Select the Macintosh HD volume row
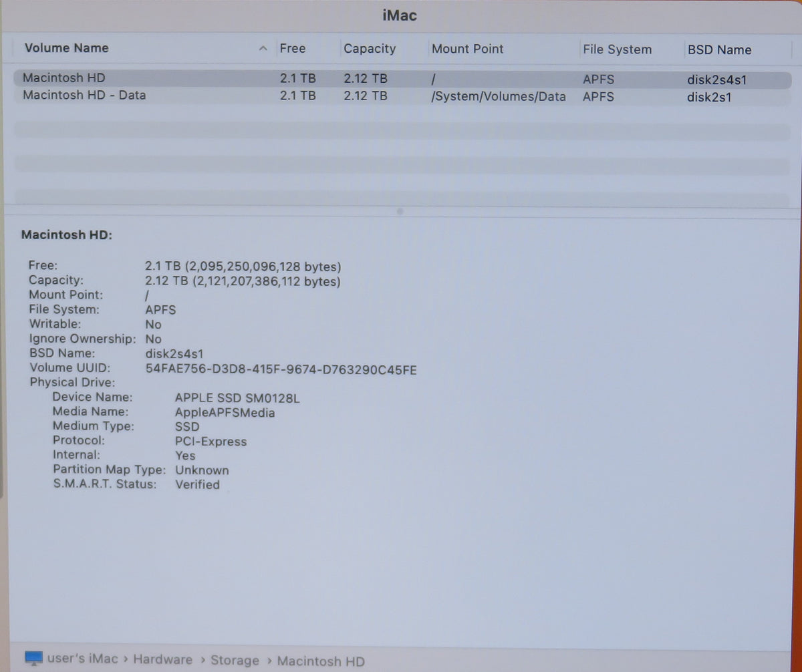This screenshot has height=672, width=802. tap(401, 79)
